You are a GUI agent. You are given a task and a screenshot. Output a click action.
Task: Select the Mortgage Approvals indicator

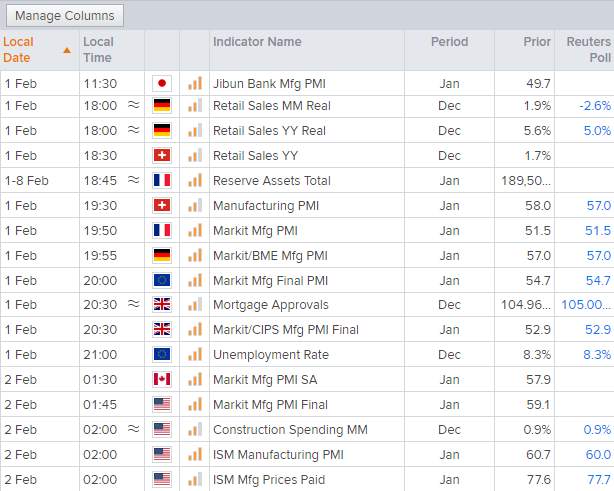click(x=271, y=305)
